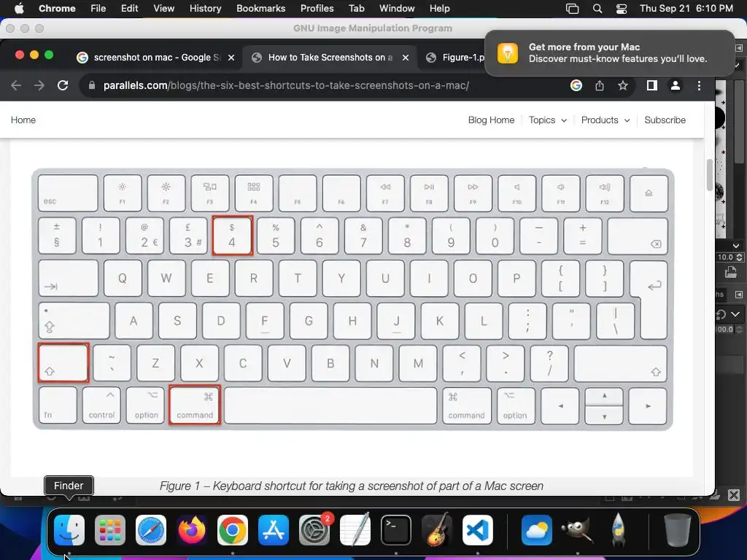Launch GarageBand from the dock

click(x=437, y=530)
